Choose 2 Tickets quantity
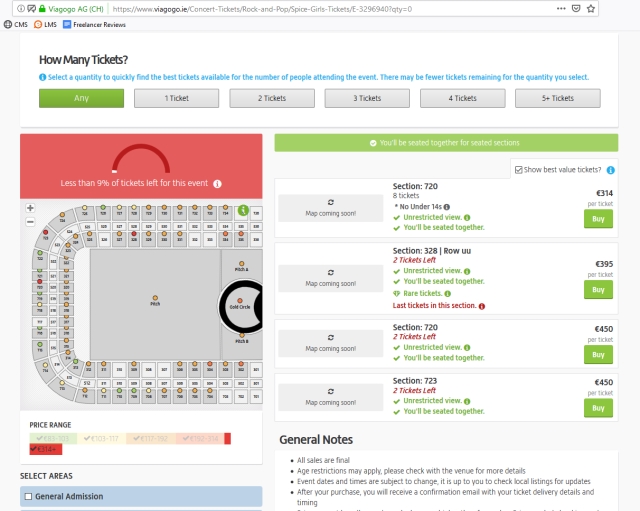 point(272,98)
